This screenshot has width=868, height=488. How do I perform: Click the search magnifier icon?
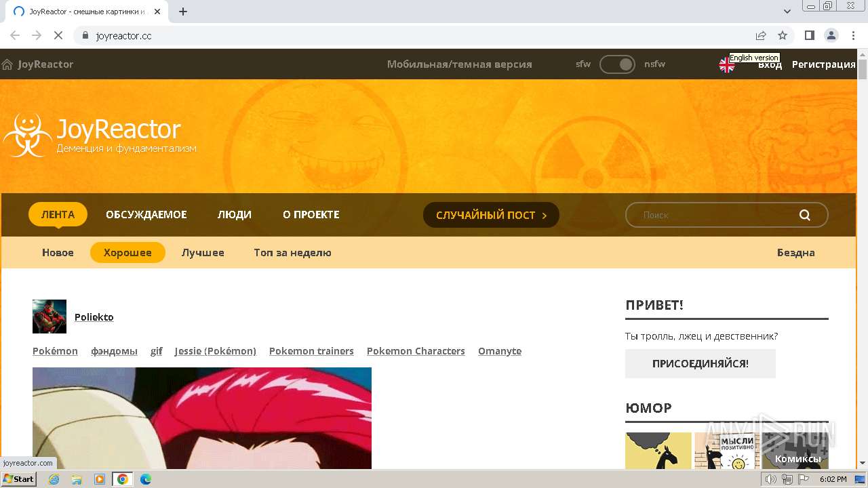(805, 215)
